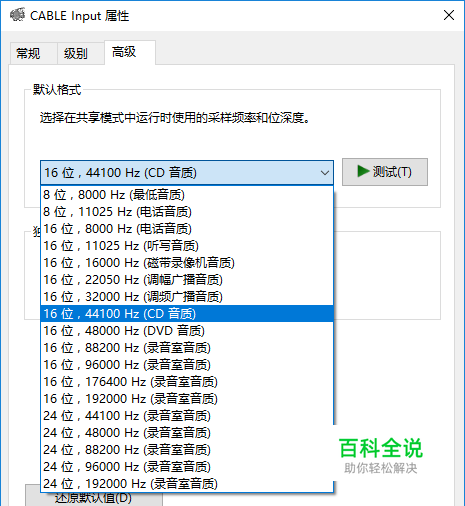Screen dimensions: 465x506
Task: Pick 16 位, 32000 Hz (调频广播音质)
Action: (x=187, y=297)
